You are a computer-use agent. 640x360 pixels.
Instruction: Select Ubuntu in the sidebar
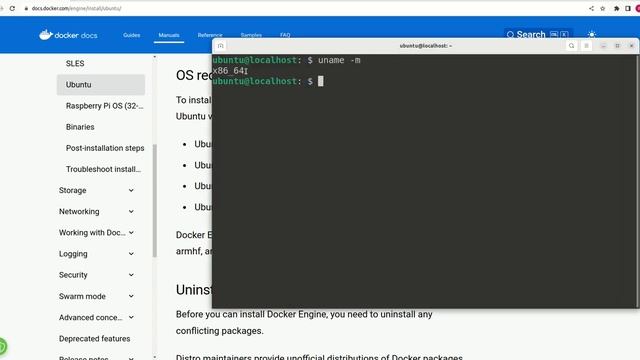[x=101, y=84]
